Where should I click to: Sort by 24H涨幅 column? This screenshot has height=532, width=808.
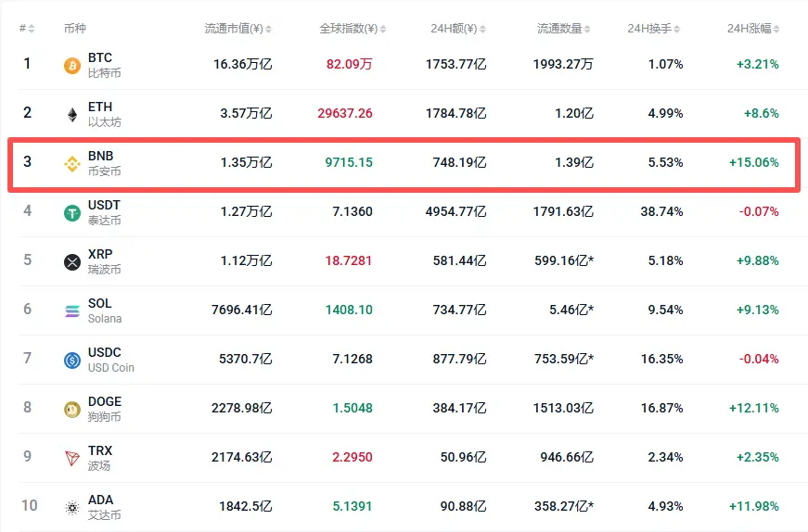point(753,29)
